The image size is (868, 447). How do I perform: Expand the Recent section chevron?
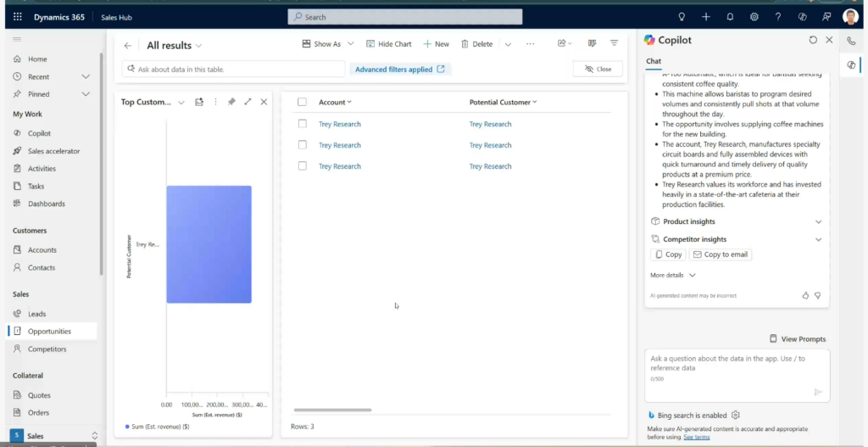coord(86,76)
